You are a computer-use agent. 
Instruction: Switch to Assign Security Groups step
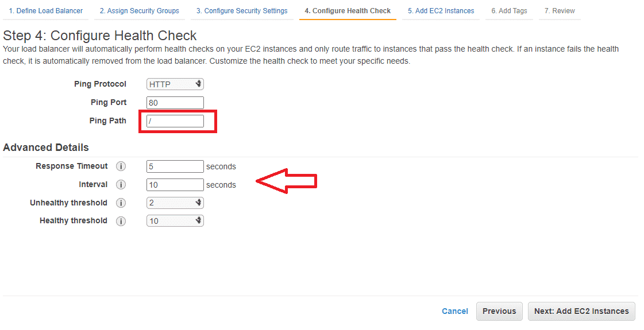click(x=139, y=11)
